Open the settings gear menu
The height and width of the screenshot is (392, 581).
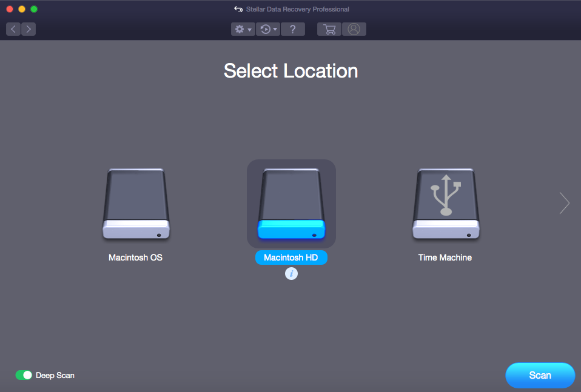click(x=239, y=28)
